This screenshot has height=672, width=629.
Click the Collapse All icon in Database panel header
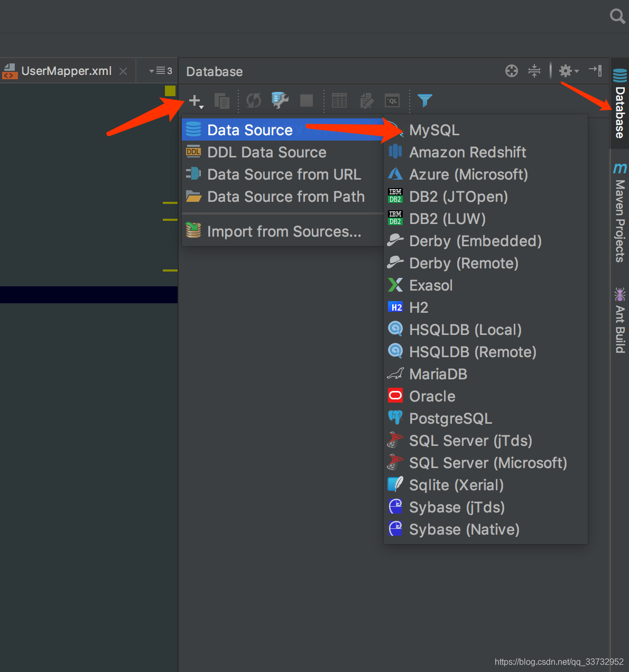[534, 70]
